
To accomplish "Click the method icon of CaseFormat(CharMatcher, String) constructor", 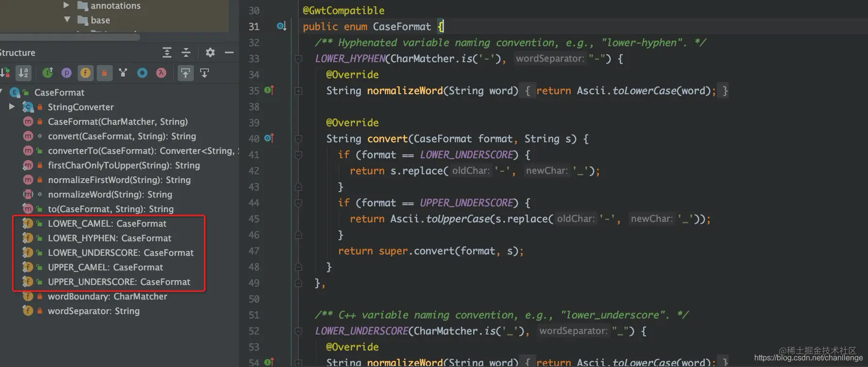I will (28, 121).
